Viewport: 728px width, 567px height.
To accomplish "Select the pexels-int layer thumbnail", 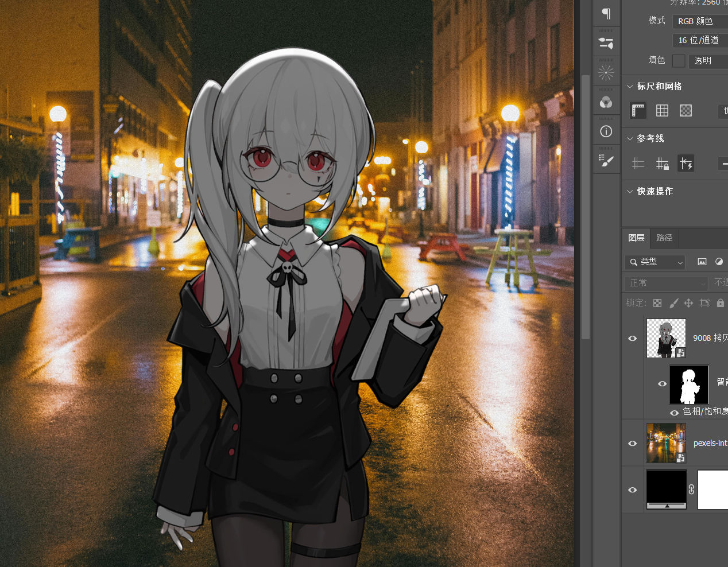I will click(x=666, y=443).
